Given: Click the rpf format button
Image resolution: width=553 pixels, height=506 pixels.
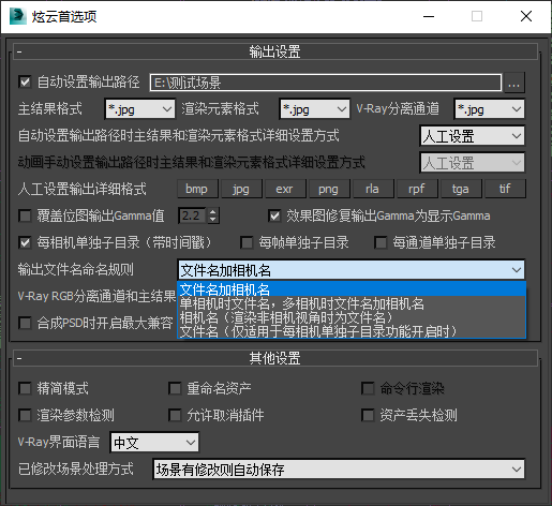Looking at the screenshot, I should coord(417,189).
